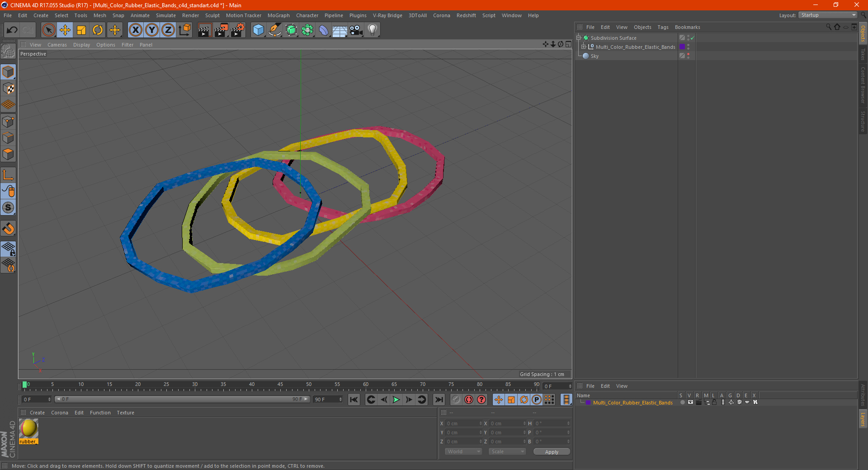Screen dimensions: 868x470
Task: Open viewport Display menu
Action: coord(81,45)
